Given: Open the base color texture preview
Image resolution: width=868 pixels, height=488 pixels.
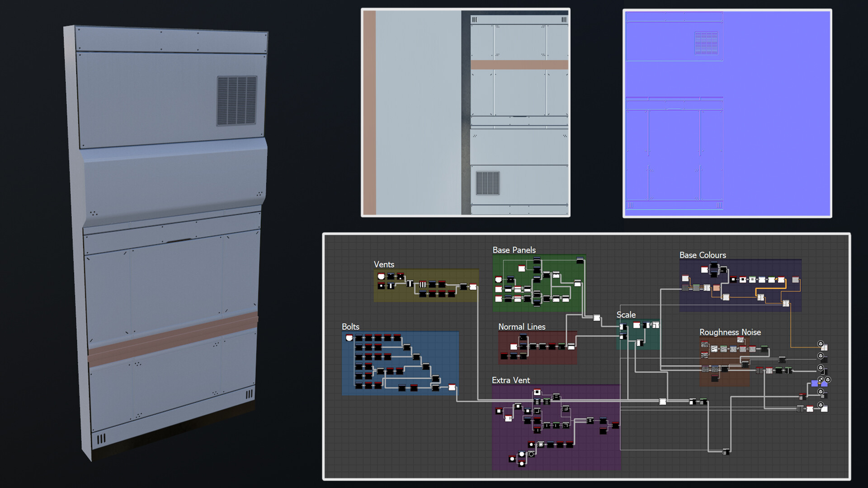Looking at the screenshot, I should tap(466, 113).
